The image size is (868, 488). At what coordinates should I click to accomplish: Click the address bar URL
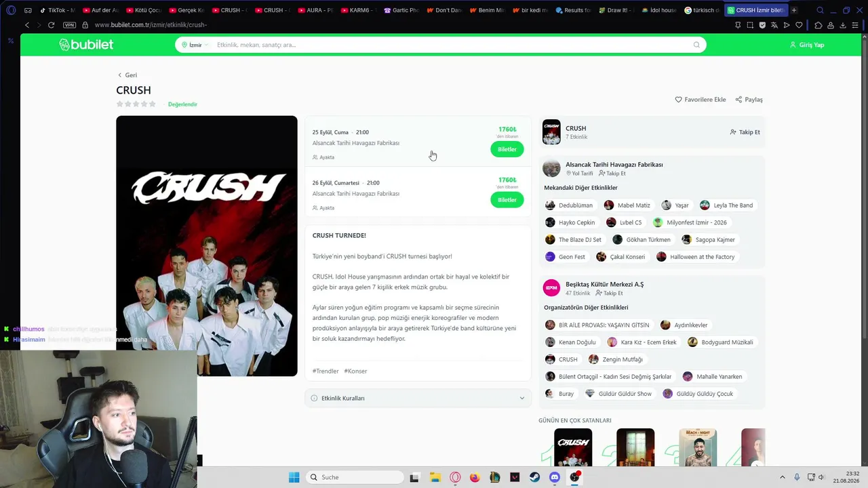click(x=151, y=25)
